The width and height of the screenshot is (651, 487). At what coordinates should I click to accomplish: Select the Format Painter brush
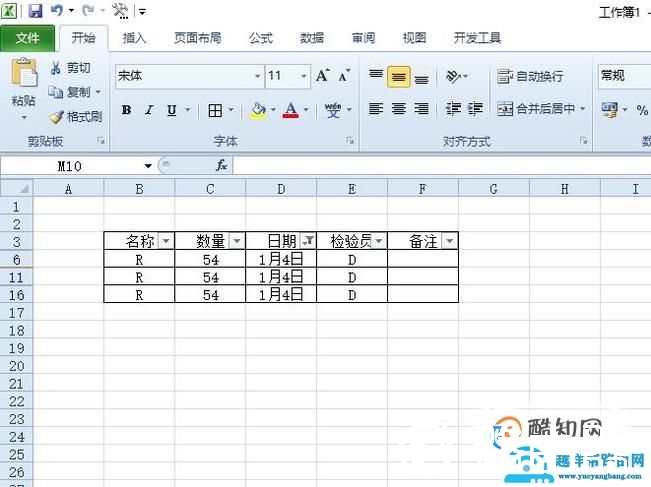click(x=56, y=117)
